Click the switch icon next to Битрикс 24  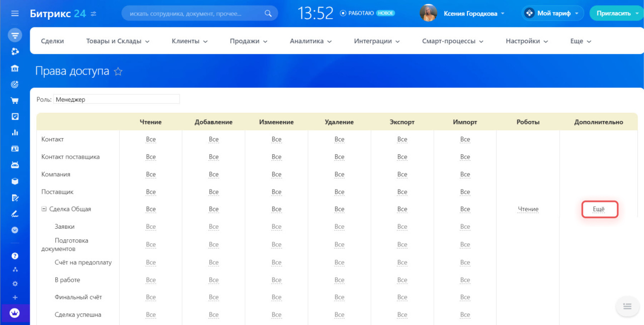[x=94, y=14]
